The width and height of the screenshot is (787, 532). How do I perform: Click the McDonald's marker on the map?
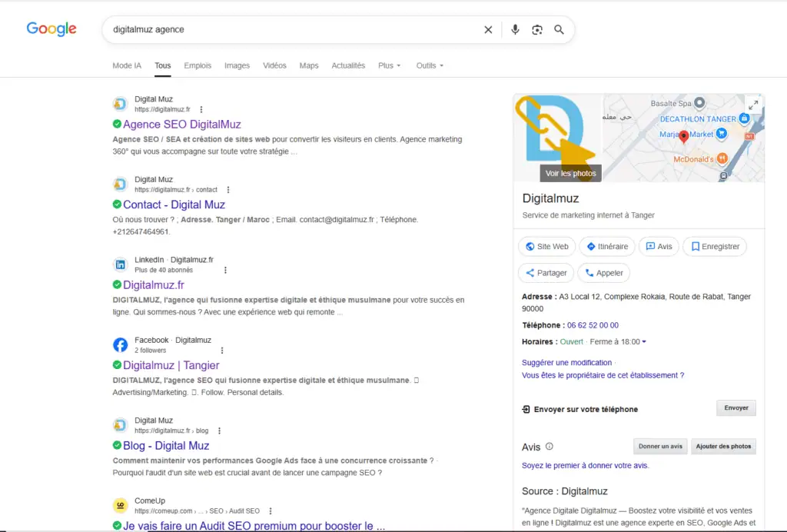tap(722, 158)
